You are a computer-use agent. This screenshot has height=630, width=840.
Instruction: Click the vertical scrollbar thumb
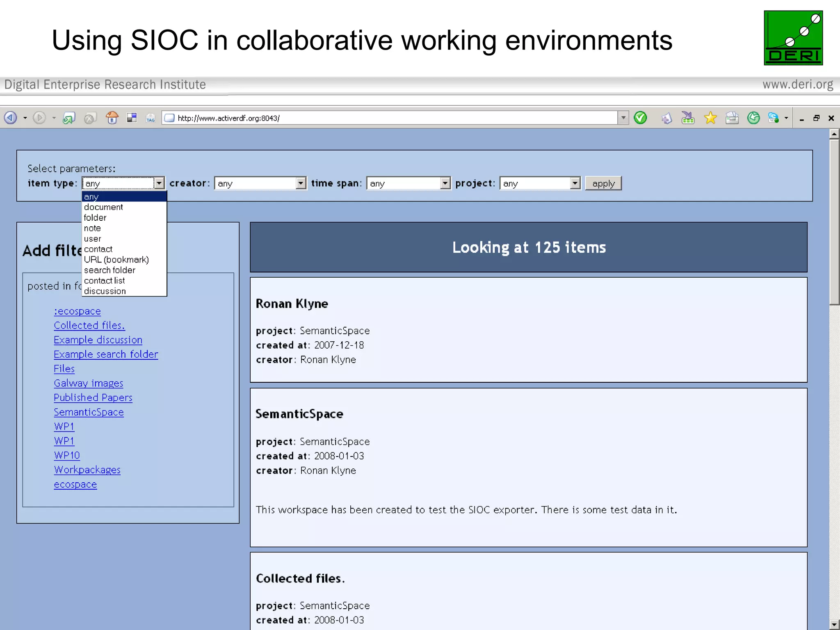[x=834, y=222]
